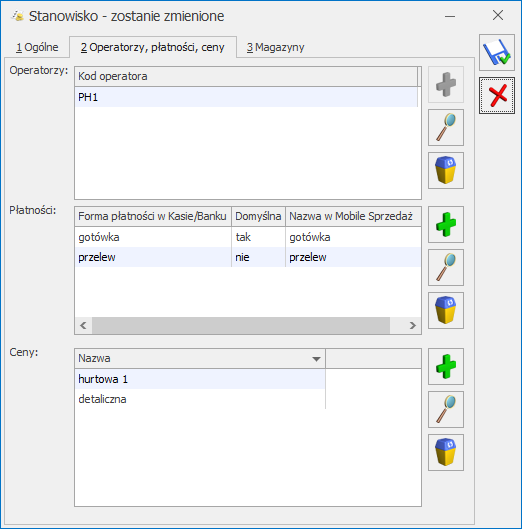This screenshot has width=522, height=529.
Task: Switch to the 3 Magazyny tab
Action: click(x=275, y=47)
